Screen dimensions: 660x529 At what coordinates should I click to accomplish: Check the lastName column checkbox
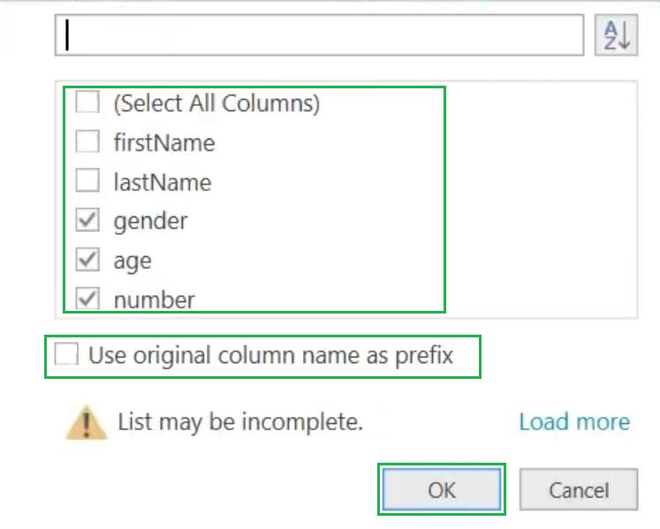88,182
